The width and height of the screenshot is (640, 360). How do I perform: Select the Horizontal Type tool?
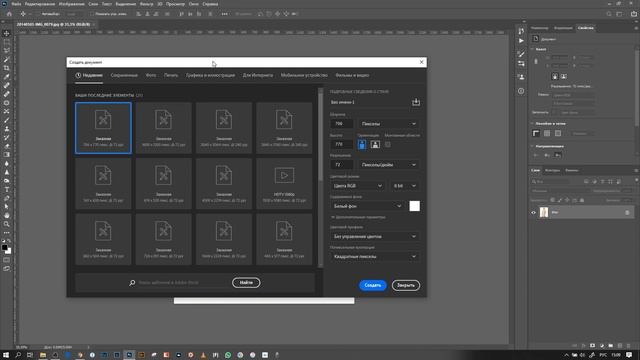(7, 189)
